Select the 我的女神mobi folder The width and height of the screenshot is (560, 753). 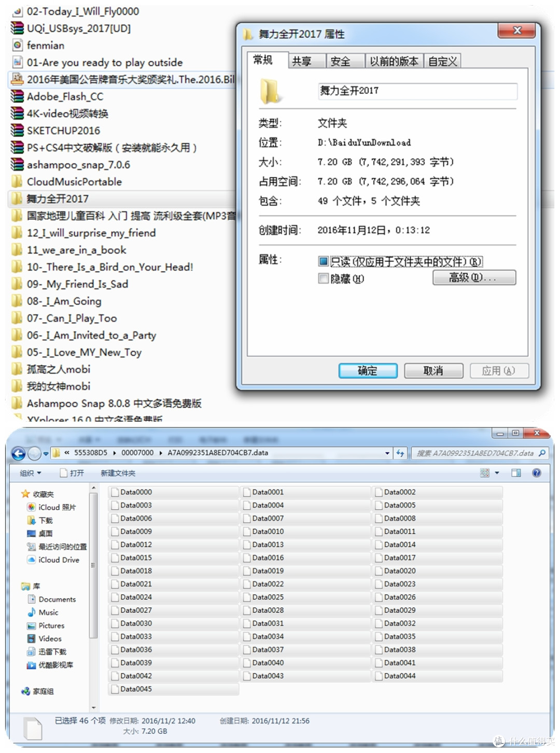point(51,386)
